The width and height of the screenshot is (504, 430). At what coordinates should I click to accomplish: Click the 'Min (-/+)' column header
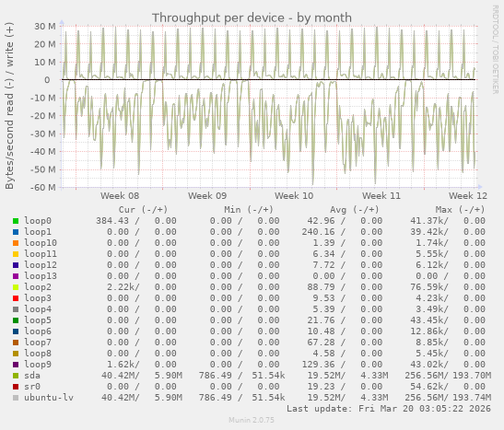(249, 210)
